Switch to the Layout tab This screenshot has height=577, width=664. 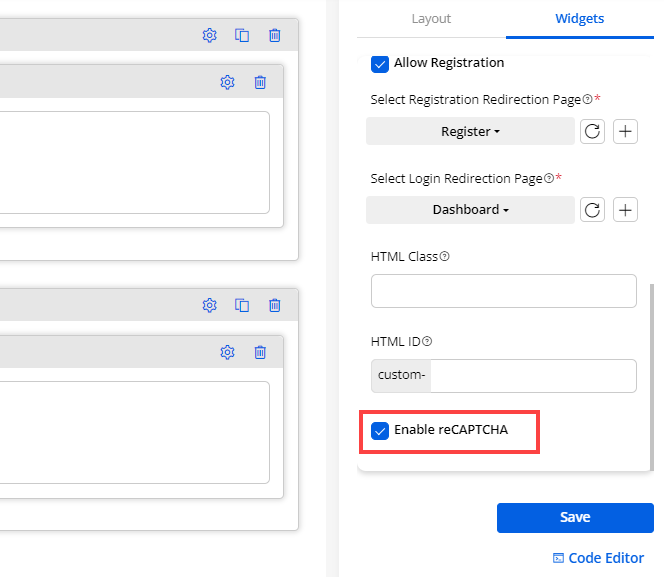[431, 19]
